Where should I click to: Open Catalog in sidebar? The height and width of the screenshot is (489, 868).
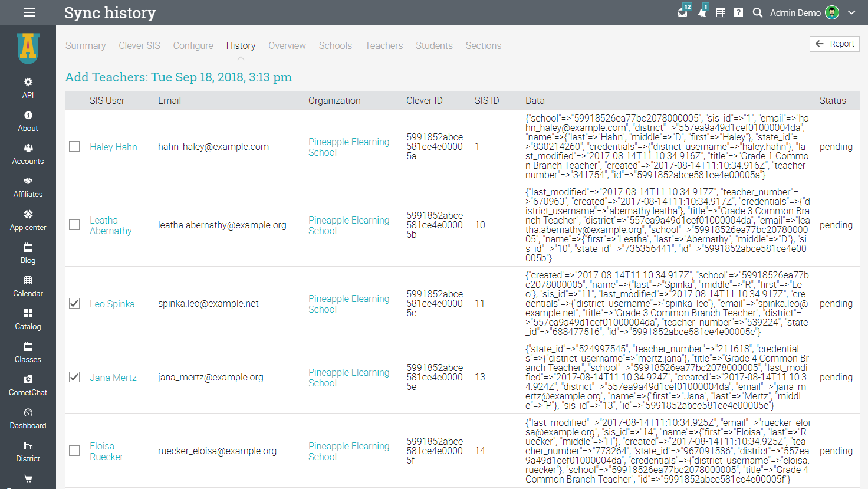point(28,319)
